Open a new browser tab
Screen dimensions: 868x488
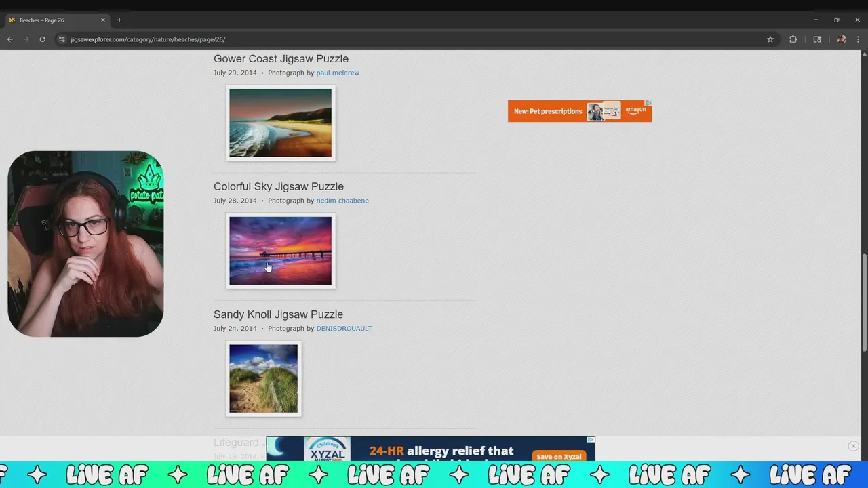[x=119, y=20]
